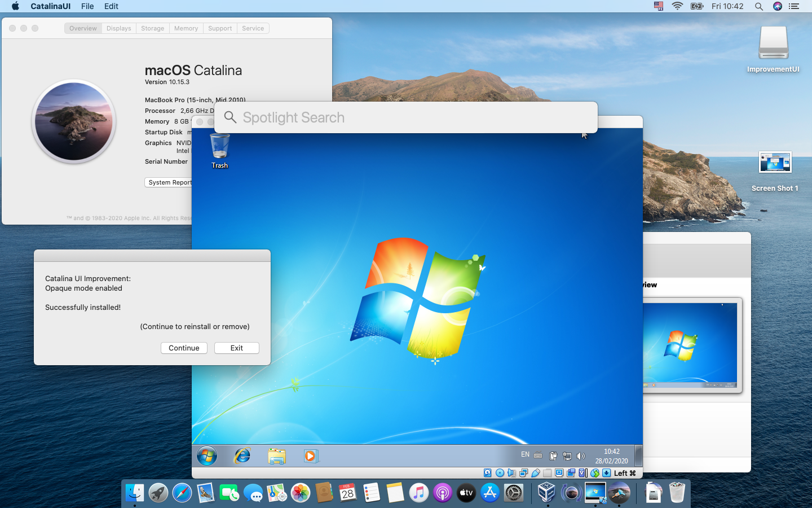The width and height of the screenshot is (812, 508).
Task: Click VirtualBox hard disk activity indicator
Action: pyautogui.click(x=487, y=473)
